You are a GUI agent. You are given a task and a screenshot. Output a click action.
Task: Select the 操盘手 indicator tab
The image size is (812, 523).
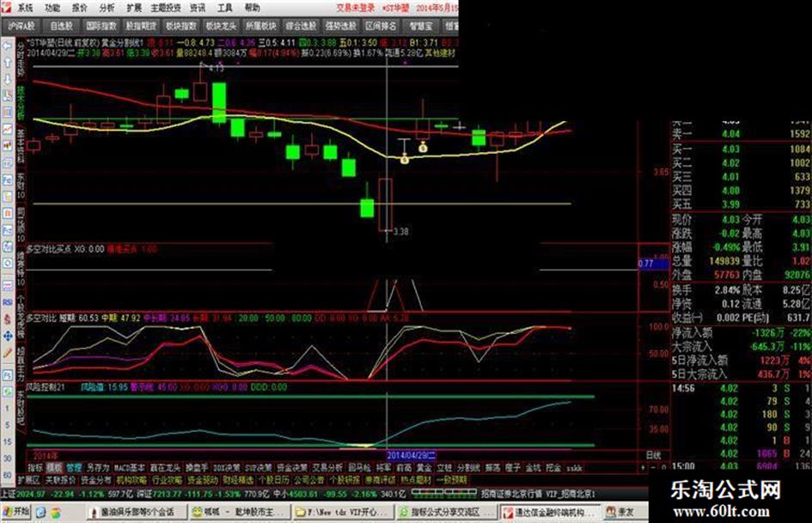pyautogui.click(x=197, y=467)
